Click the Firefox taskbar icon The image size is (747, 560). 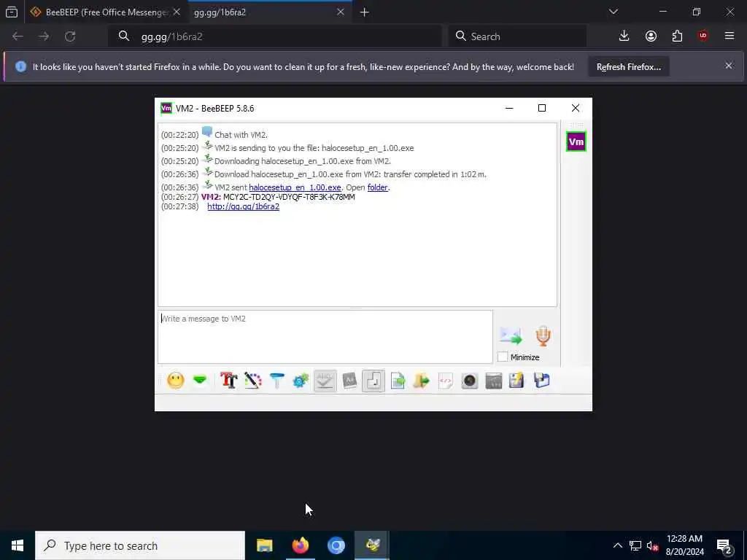(300, 545)
